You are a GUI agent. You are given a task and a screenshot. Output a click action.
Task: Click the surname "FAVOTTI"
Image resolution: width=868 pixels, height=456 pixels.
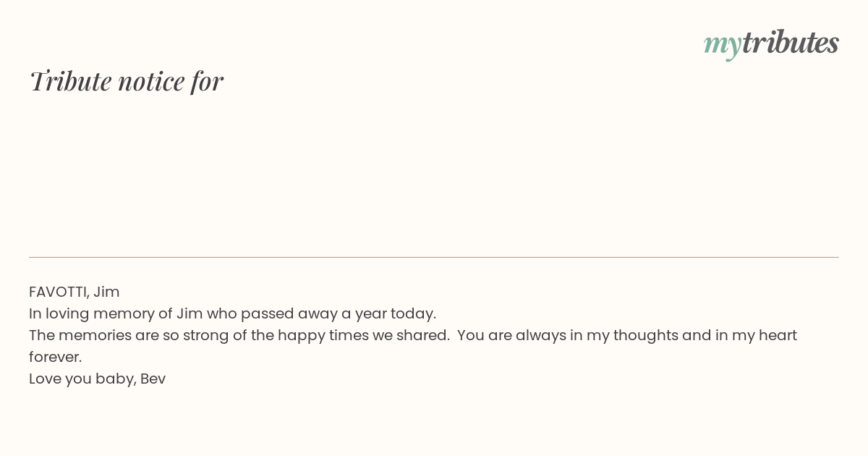(57, 292)
